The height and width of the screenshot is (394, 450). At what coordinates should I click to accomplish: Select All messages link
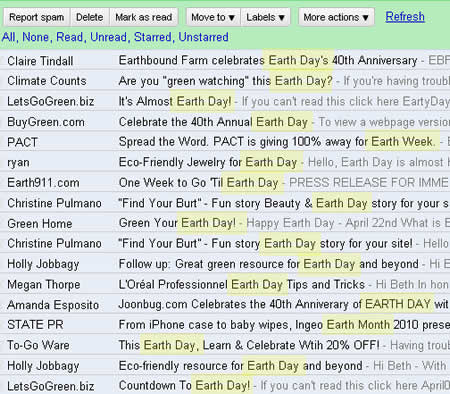tap(8, 37)
